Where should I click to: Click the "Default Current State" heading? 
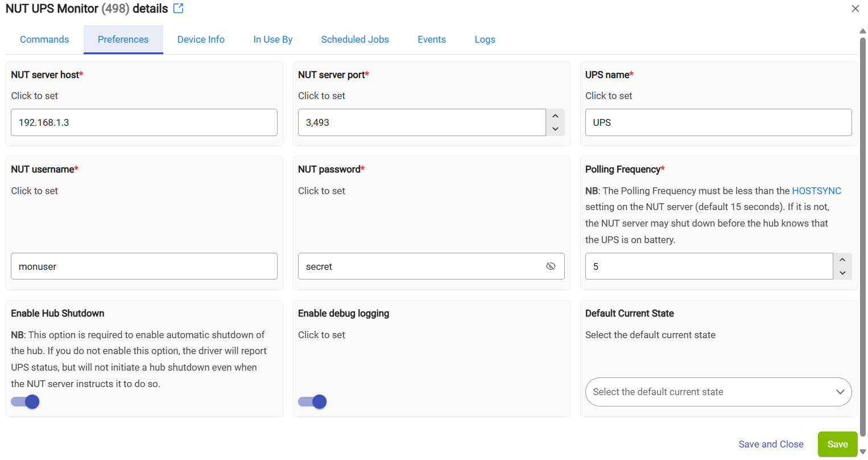point(629,313)
